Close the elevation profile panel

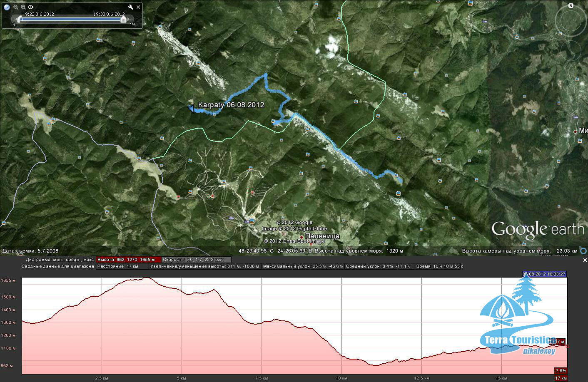point(585,260)
